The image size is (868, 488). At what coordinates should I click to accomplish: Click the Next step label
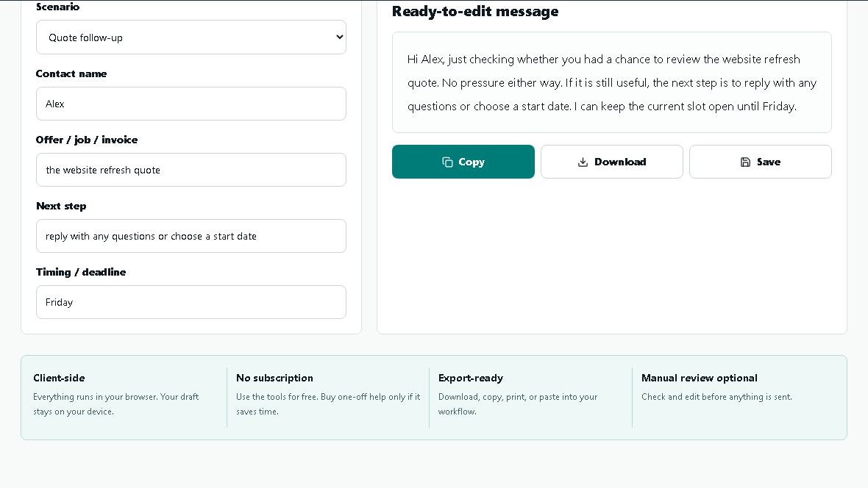[x=62, y=206]
